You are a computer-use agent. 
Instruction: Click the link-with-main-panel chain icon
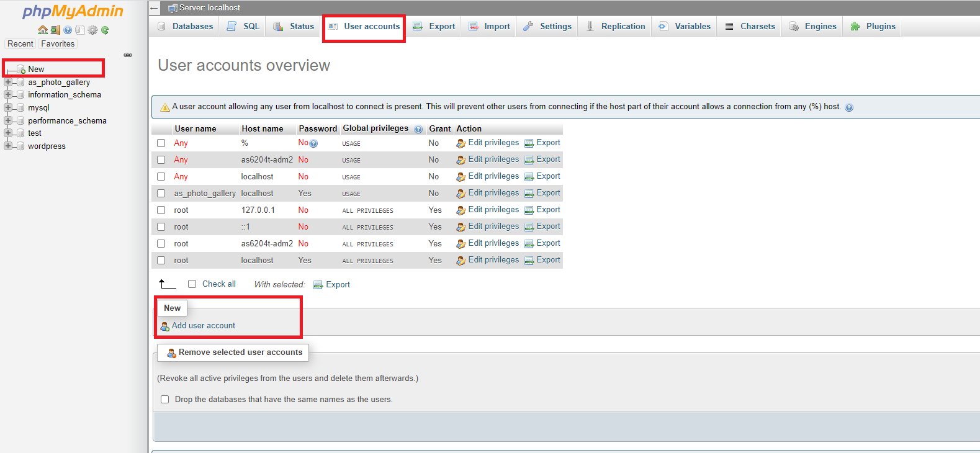coord(128,55)
